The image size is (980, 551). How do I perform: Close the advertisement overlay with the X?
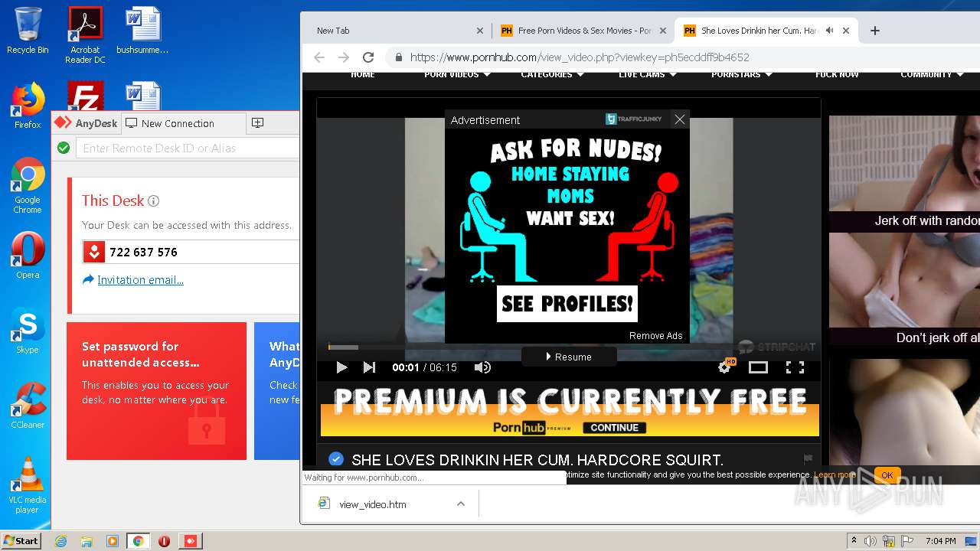[679, 119]
